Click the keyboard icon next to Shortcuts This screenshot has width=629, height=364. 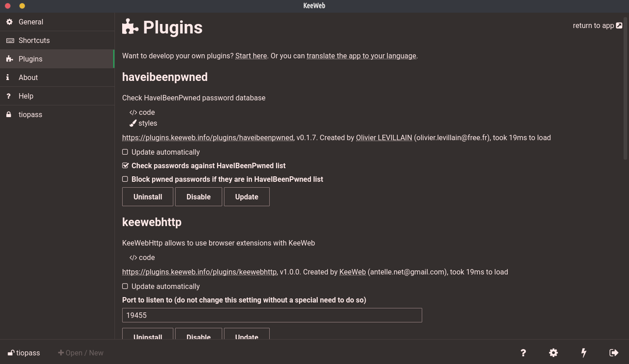point(10,40)
